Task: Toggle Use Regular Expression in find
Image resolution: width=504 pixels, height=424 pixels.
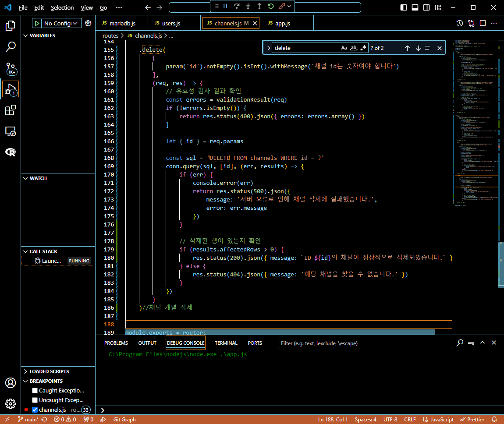Action: tap(363, 48)
